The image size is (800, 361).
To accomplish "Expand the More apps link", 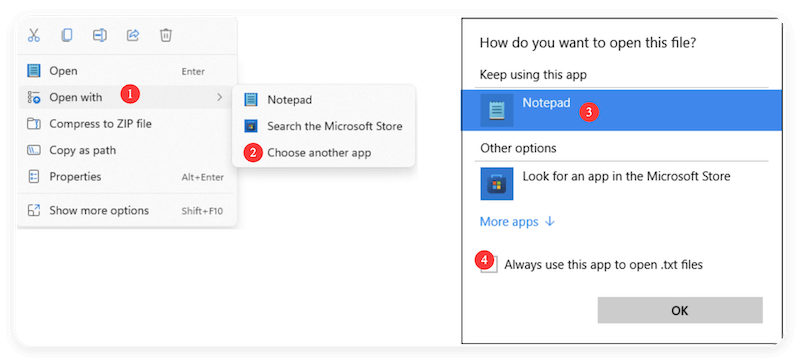I will coord(517,222).
